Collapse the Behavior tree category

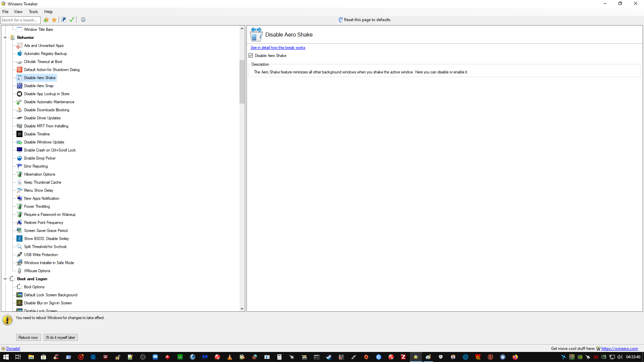coord(5,38)
